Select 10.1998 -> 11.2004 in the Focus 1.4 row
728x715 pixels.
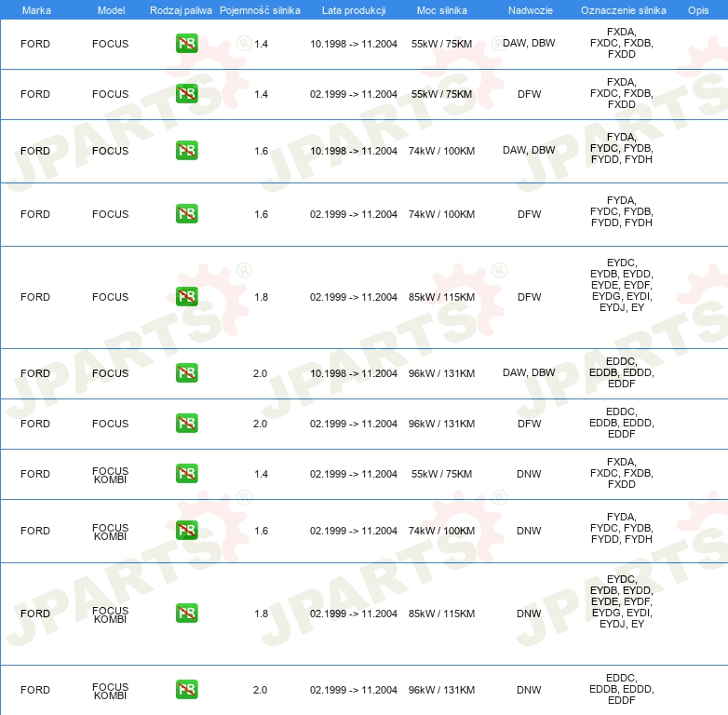[354, 44]
